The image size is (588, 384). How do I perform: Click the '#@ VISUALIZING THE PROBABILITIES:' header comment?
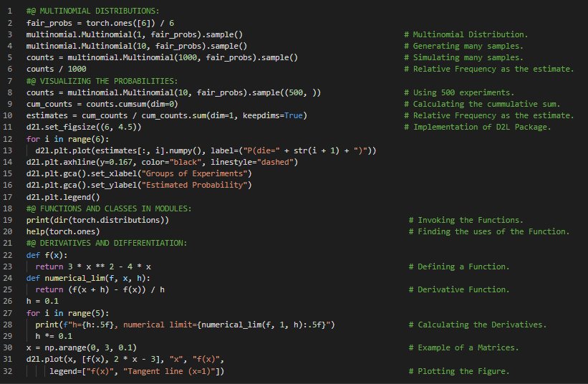pos(102,81)
